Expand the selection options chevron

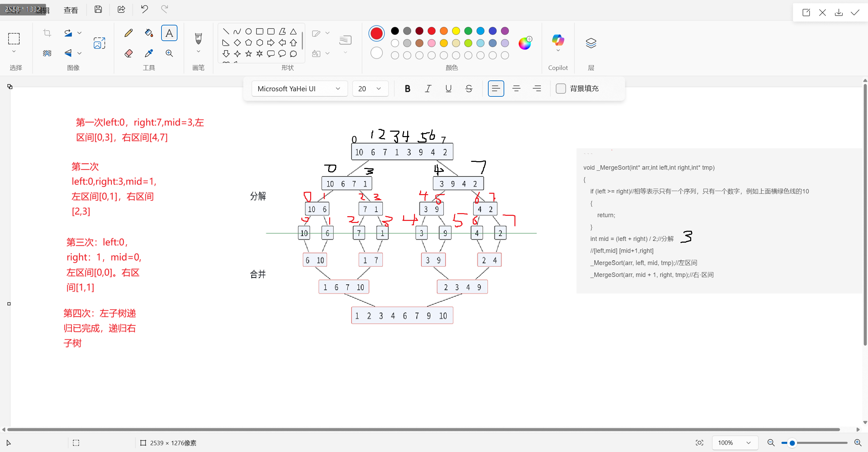pyautogui.click(x=14, y=52)
